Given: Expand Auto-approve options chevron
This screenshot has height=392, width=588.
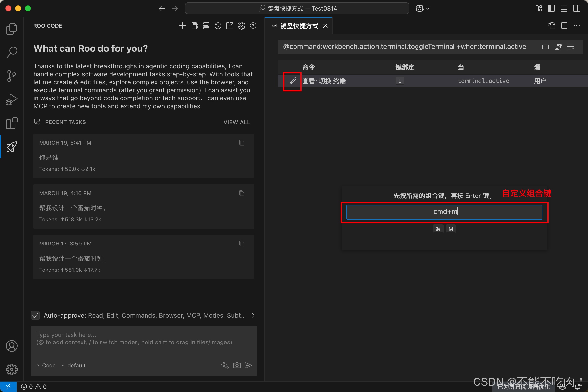Looking at the screenshot, I should coord(253,315).
